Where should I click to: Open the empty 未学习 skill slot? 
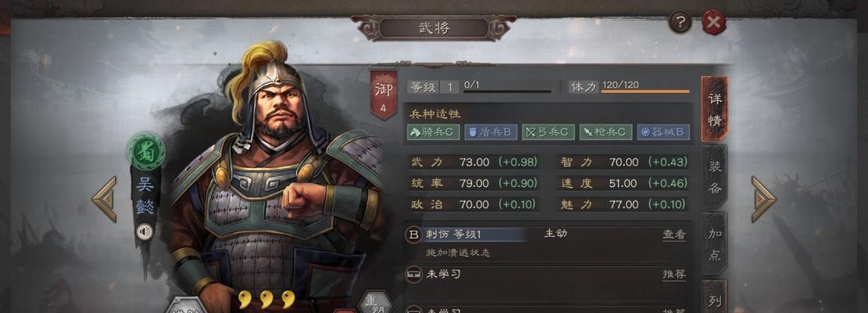(x=548, y=274)
